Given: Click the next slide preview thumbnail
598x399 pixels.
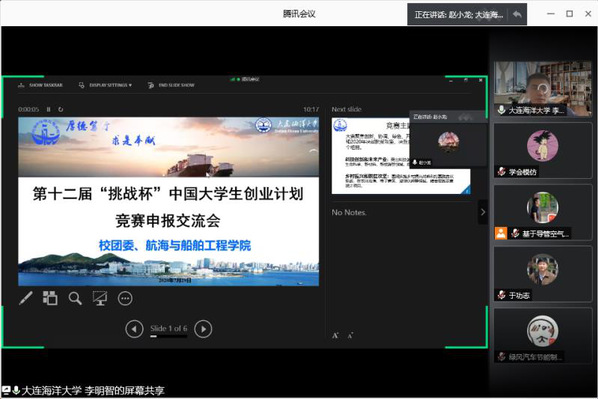Looking at the screenshot, I should coord(401,156).
